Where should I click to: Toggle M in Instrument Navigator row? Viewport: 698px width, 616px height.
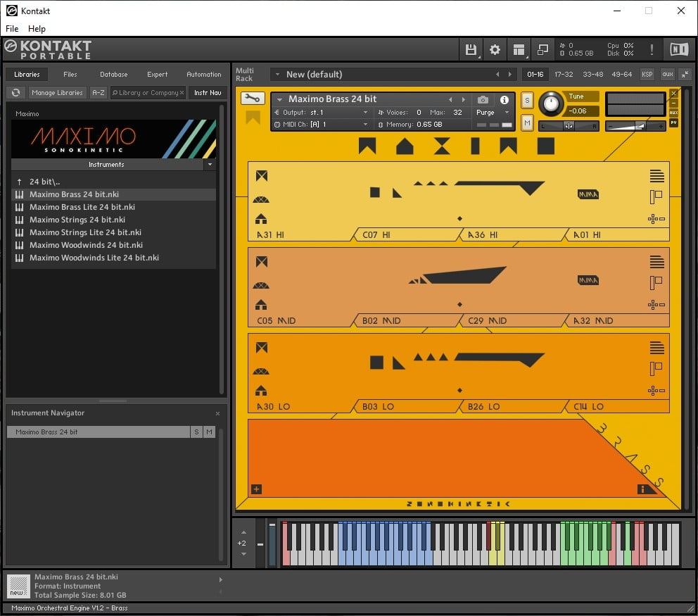coord(209,432)
